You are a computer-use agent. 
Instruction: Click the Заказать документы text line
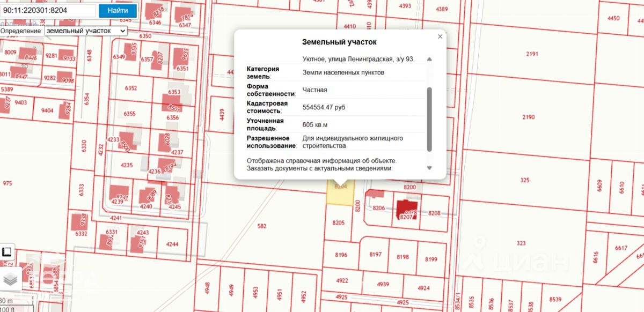[320, 168]
